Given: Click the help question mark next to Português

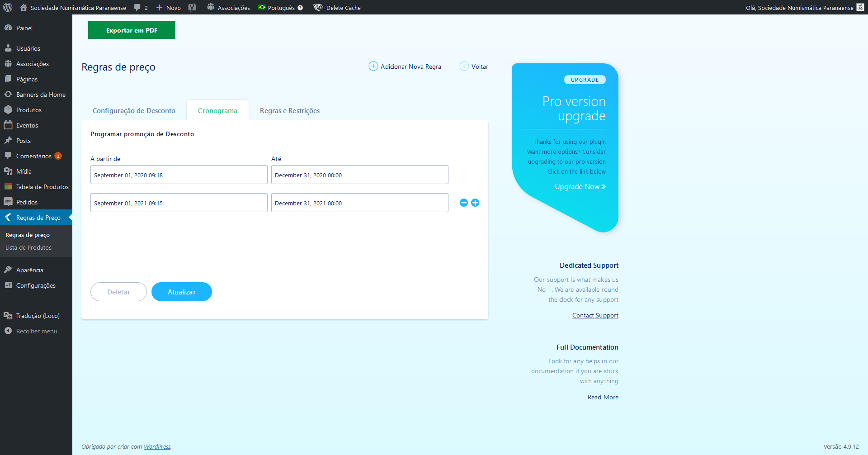Looking at the screenshot, I should (x=300, y=8).
